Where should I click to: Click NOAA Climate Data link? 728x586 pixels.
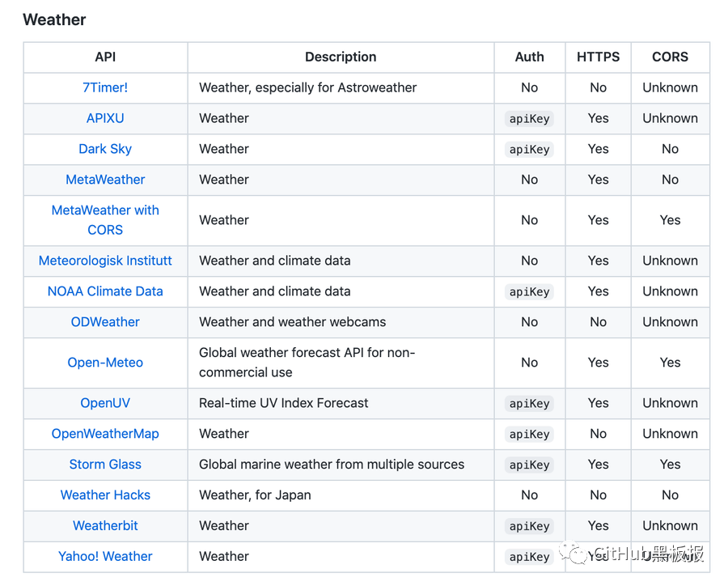pos(105,291)
